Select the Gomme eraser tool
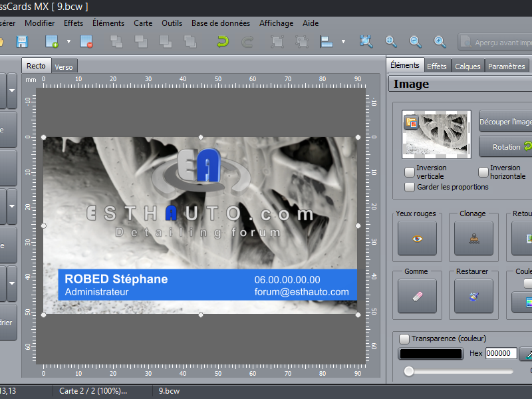This screenshot has width=532, height=399. [417, 296]
